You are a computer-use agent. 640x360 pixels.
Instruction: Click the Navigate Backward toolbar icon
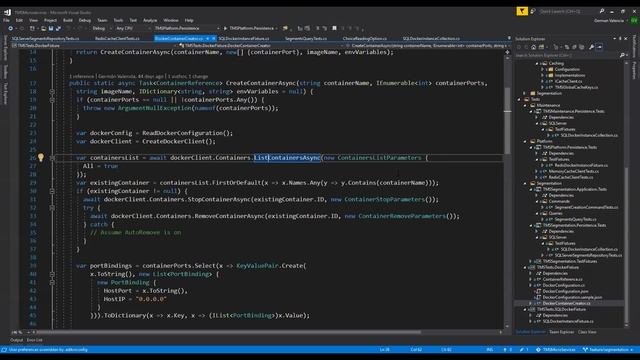point(10,28)
